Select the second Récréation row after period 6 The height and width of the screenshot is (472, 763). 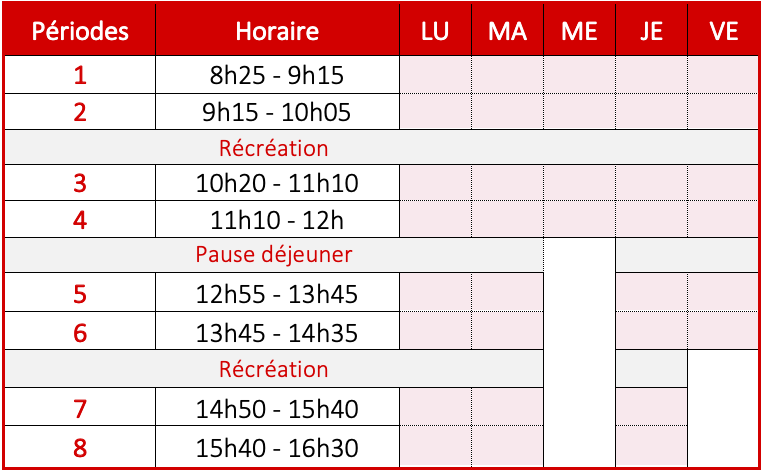pos(273,368)
